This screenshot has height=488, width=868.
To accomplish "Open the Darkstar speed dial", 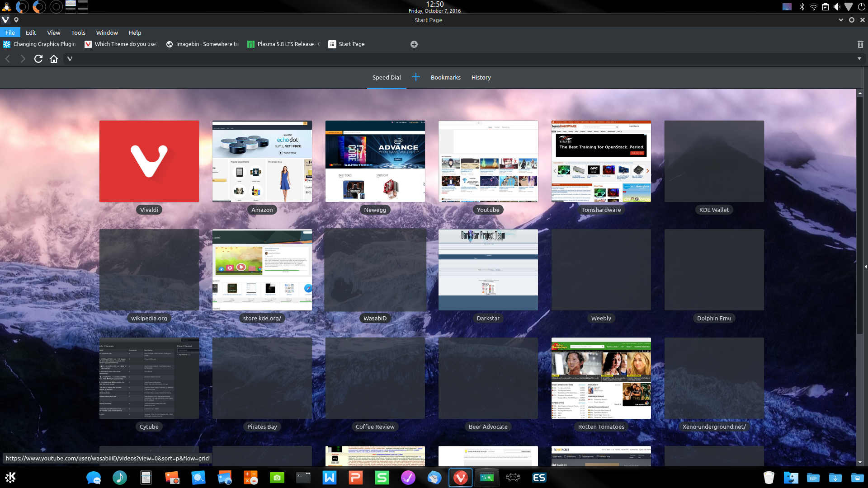I will tap(488, 270).
